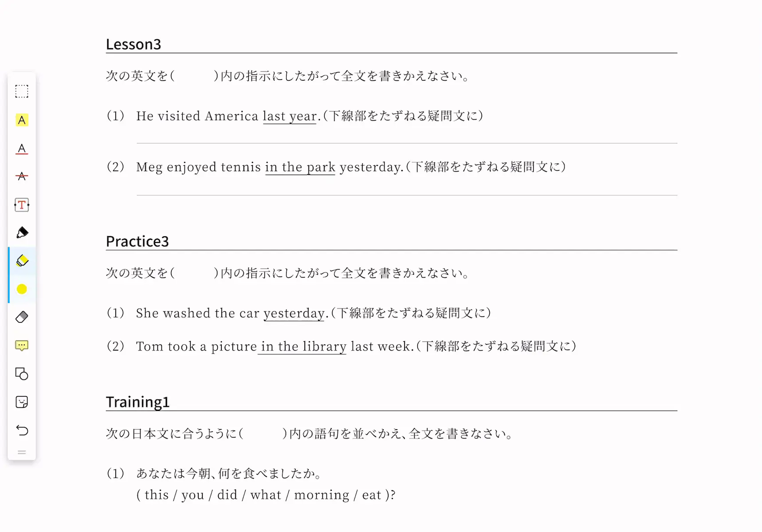Screen dimensions: 762x532
Task: Choose the yellow text highlight tool
Action: 22,120
